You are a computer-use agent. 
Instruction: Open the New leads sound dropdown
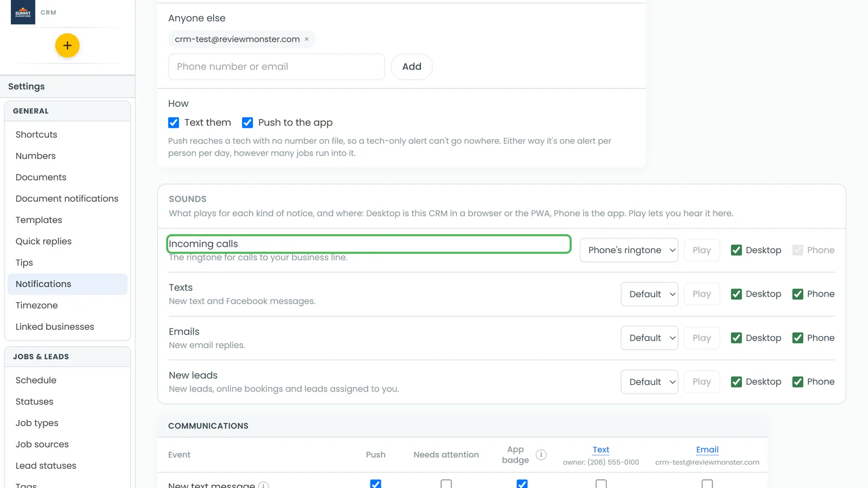[649, 382]
